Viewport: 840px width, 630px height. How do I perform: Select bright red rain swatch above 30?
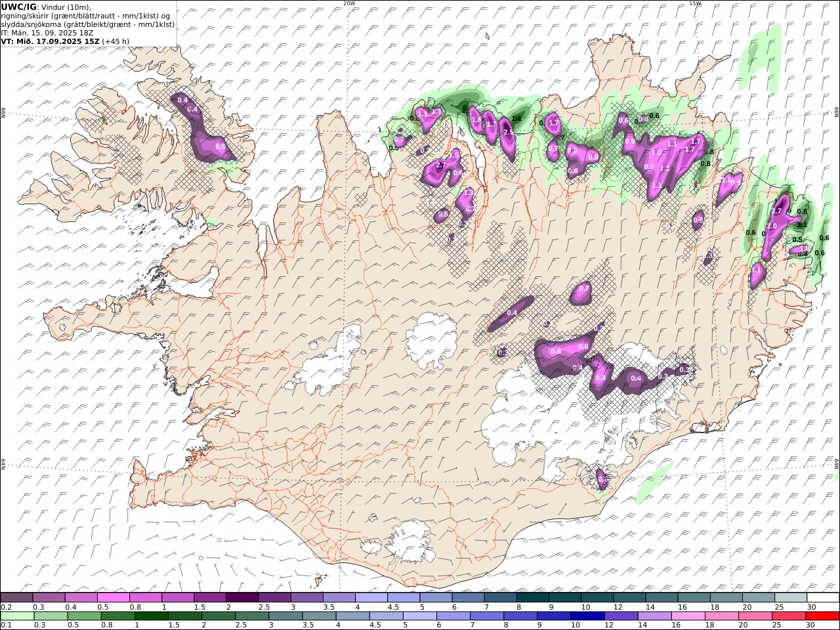coord(822,616)
